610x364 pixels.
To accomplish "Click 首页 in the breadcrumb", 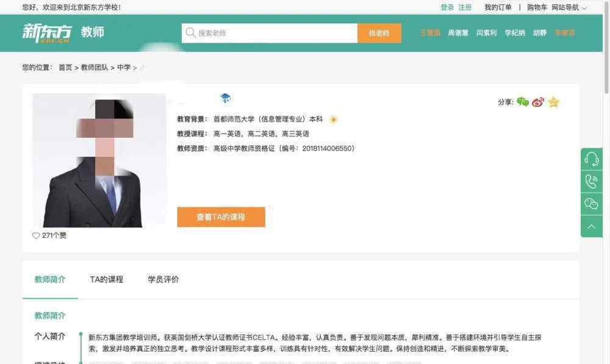I will [65, 68].
